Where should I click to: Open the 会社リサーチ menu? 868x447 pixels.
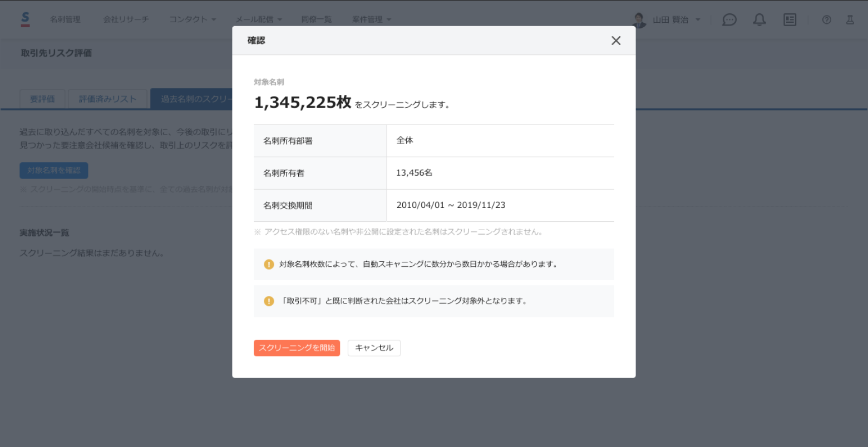[126, 19]
